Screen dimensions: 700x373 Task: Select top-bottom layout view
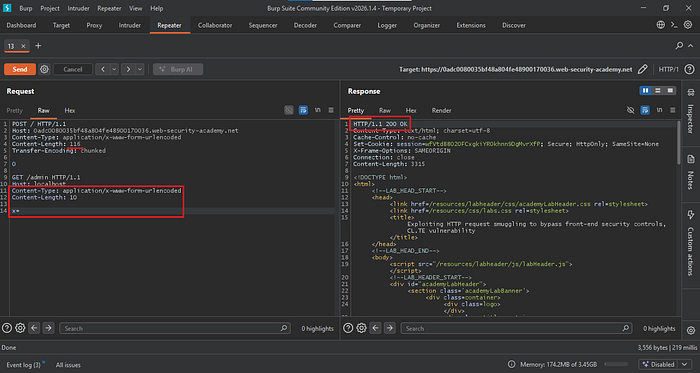point(658,91)
